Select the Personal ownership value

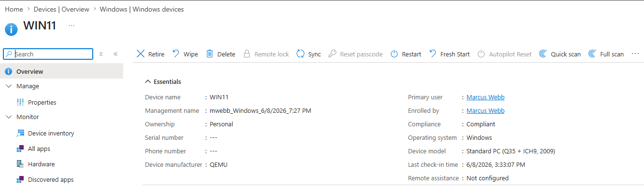221,124
